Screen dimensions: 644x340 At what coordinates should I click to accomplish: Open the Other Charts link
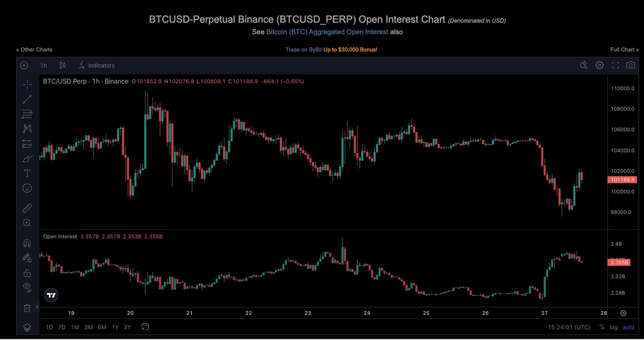point(34,50)
